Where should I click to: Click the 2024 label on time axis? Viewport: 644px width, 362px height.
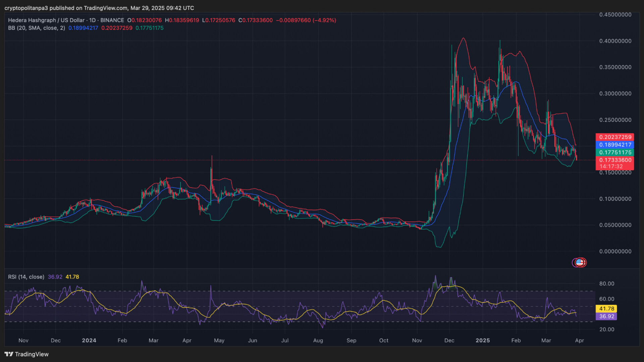[89, 340]
